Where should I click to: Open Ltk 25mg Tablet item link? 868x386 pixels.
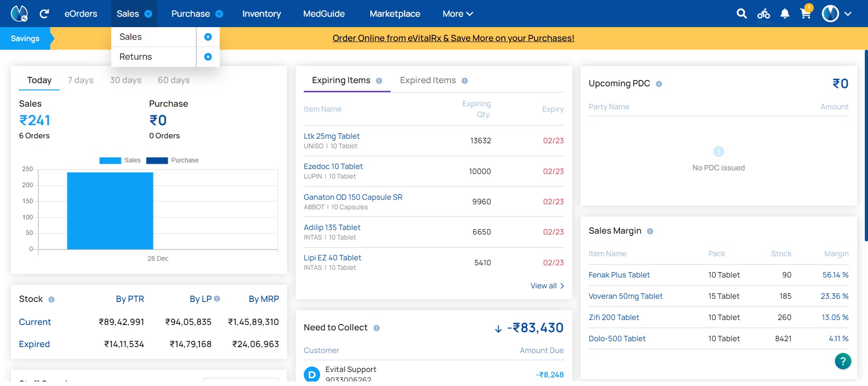(x=331, y=136)
